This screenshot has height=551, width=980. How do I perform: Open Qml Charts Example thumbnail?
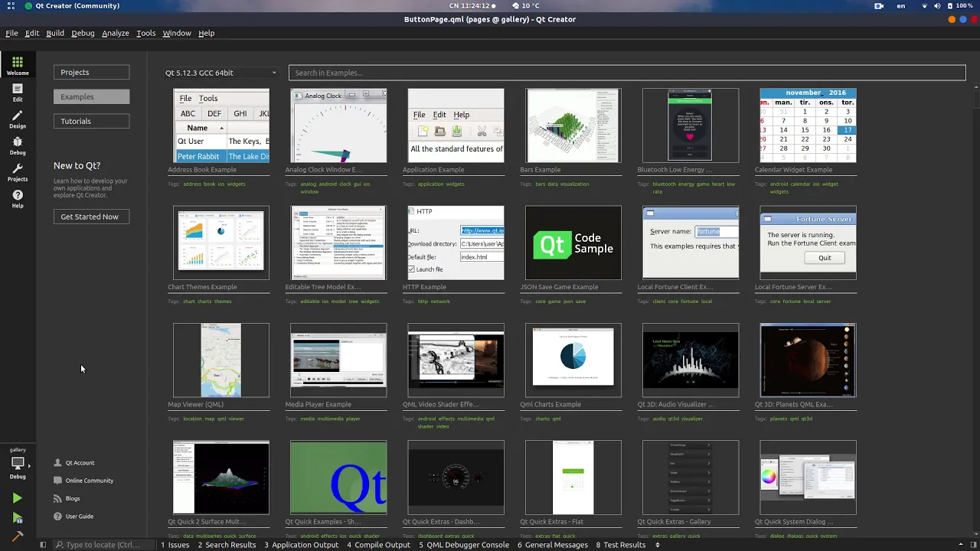[573, 360]
